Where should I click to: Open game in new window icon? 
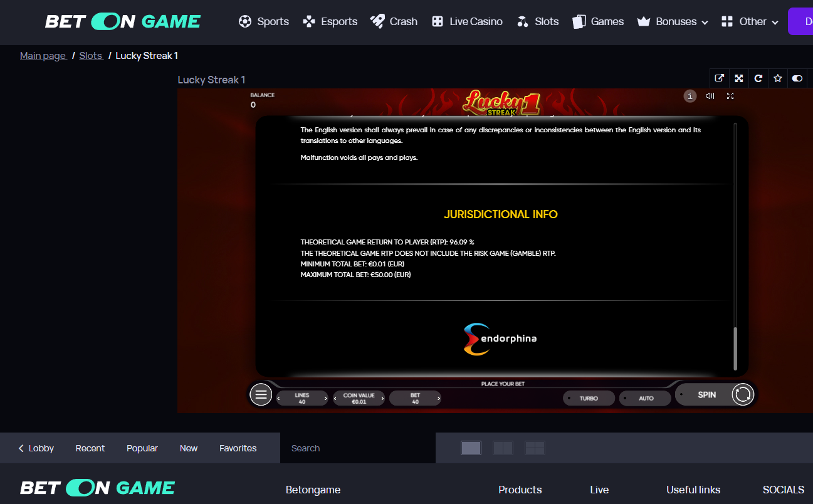click(720, 78)
